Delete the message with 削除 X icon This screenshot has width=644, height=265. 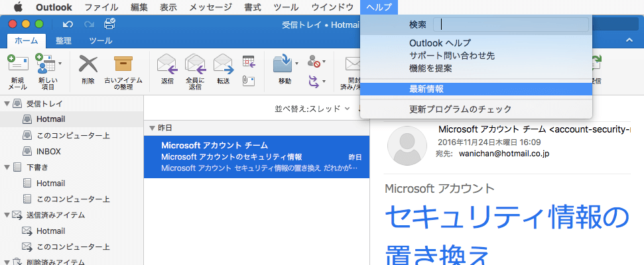pyautogui.click(x=88, y=64)
